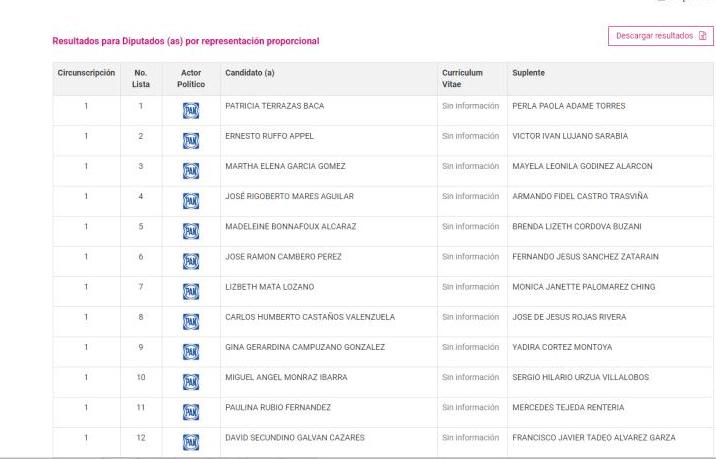Click PAN logo for Gina Gerardina Campuzano
Screen dimensions: 716x459
point(191,352)
